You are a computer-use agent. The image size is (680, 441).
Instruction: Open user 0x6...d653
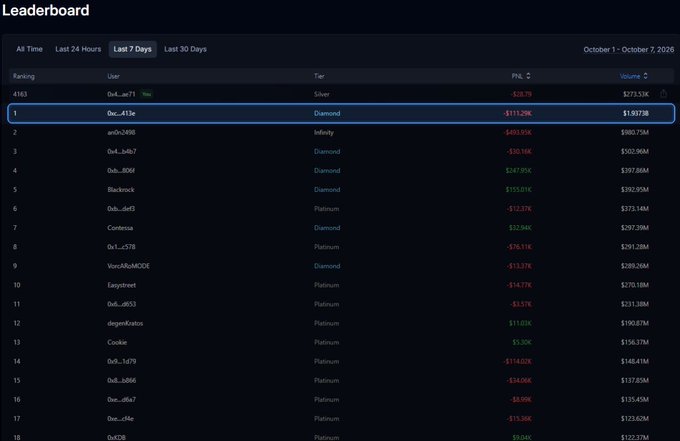click(121, 304)
